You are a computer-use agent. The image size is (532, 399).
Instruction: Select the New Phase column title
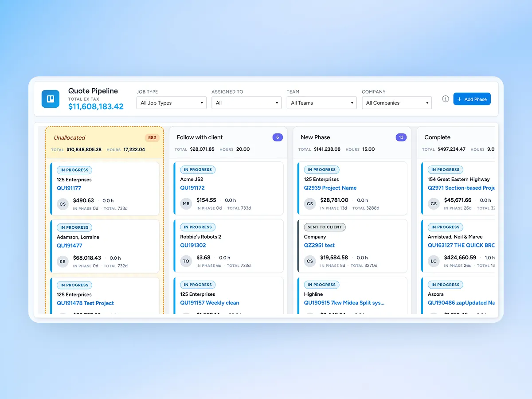(x=315, y=137)
